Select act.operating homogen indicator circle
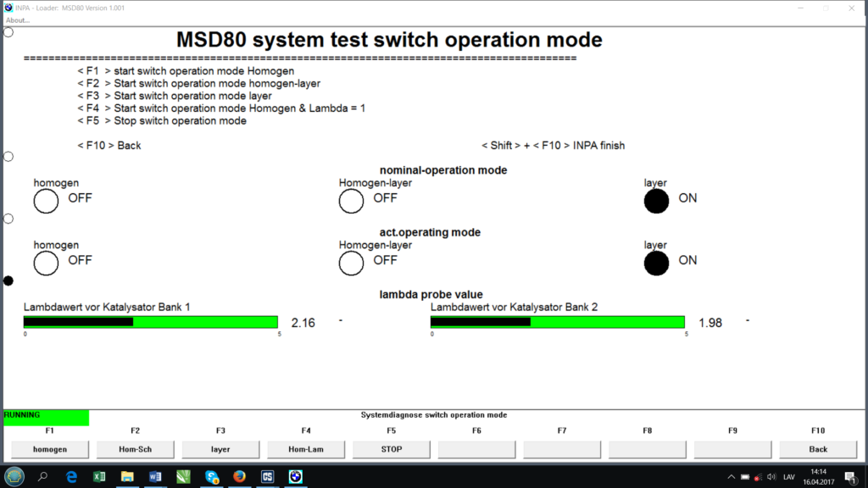 pos(46,263)
